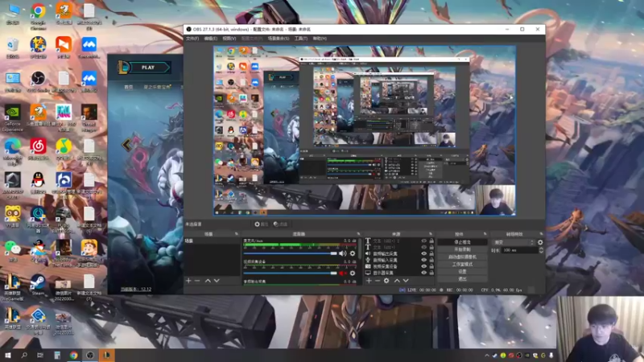The height and width of the screenshot is (362, 644).
Task: Open OBS from the Windows taskbar
Action: 90,356
